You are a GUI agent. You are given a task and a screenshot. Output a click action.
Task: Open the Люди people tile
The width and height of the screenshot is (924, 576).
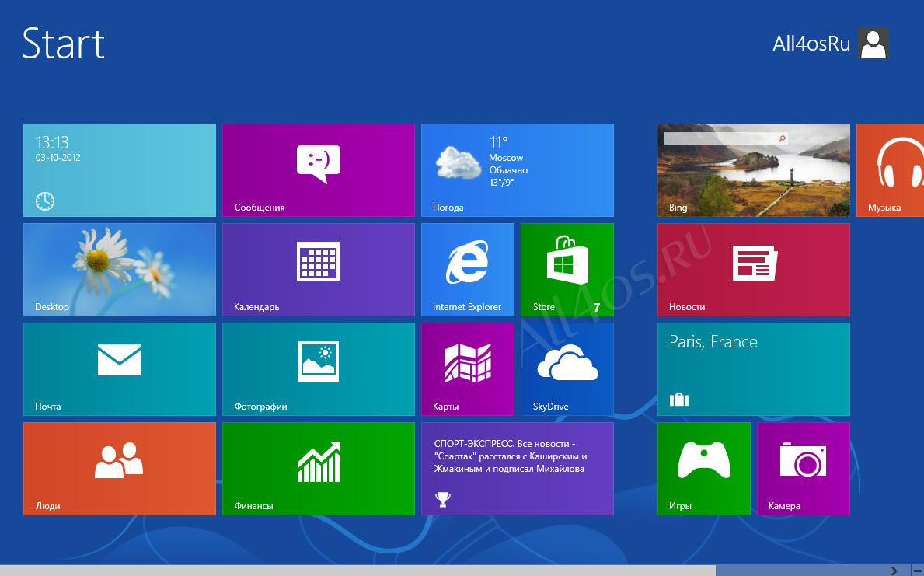[x=120, y=469]
